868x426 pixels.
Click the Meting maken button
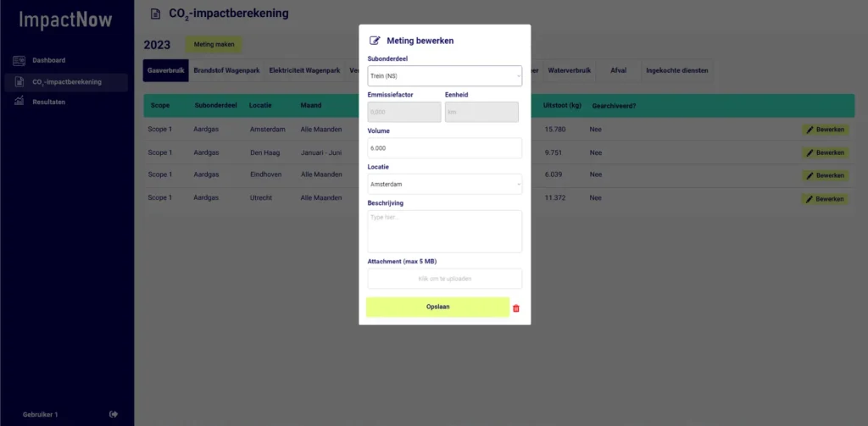[214, 45]
